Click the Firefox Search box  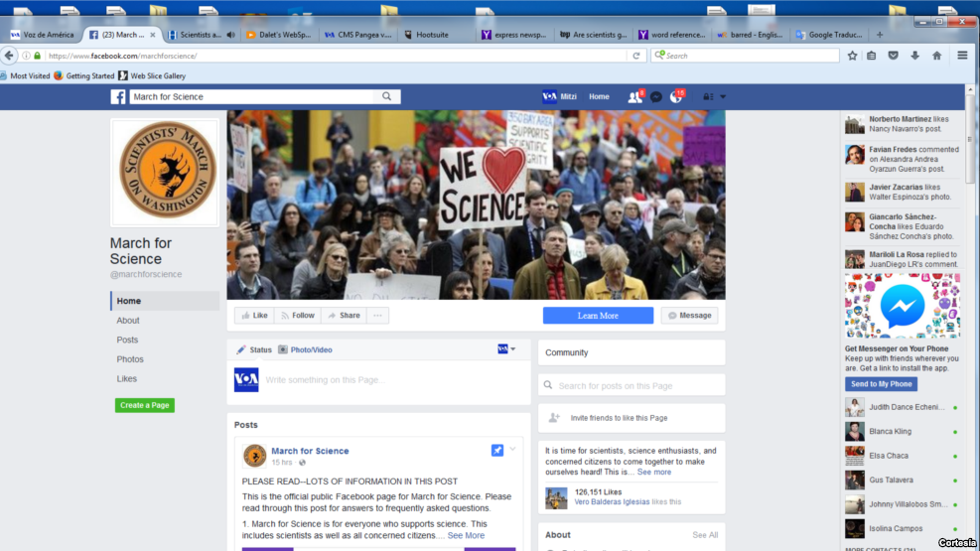click(745, 56)
